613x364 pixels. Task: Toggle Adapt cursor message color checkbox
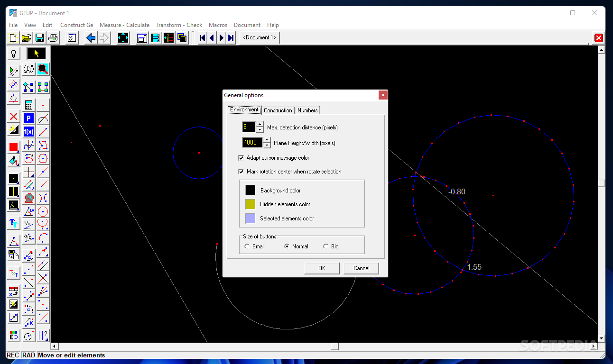241,158
